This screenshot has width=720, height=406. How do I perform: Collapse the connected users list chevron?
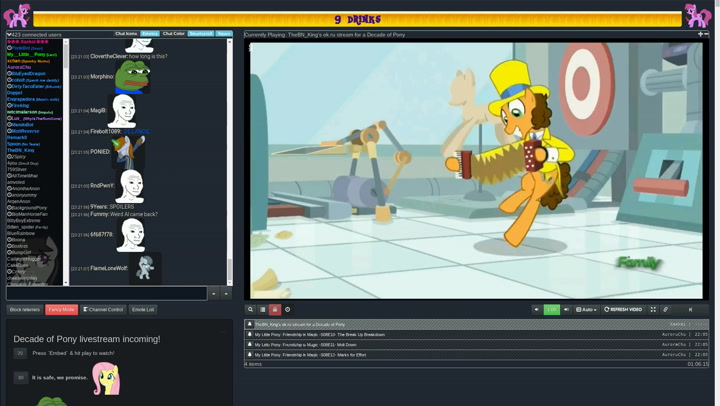click(9, 35)
